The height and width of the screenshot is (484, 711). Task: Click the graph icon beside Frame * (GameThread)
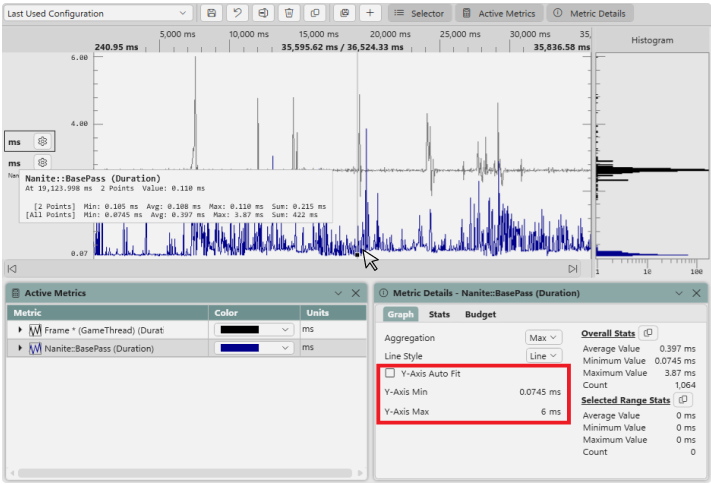[35, 330]
